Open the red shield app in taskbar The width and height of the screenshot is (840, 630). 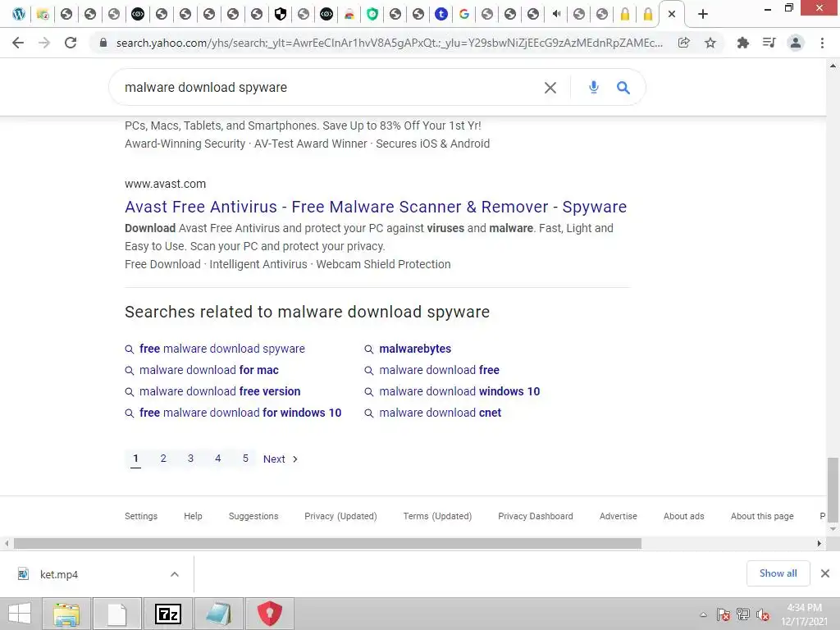269,614
